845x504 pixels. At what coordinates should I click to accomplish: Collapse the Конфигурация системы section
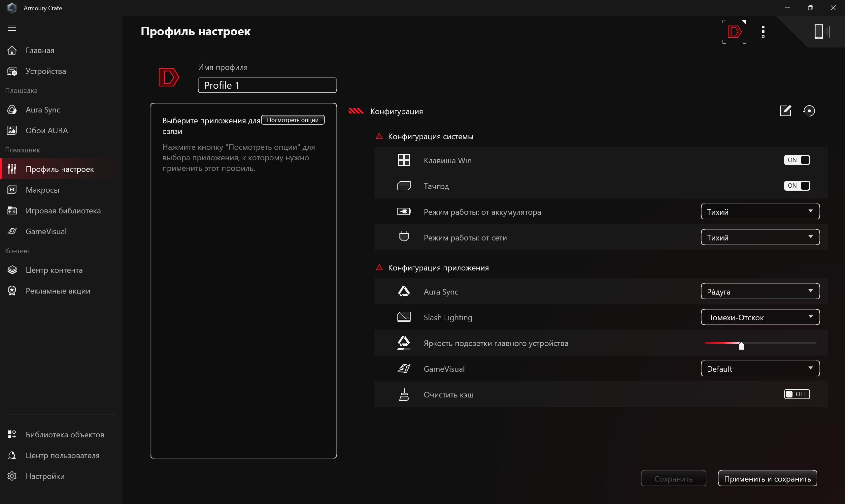pos(379,136)
